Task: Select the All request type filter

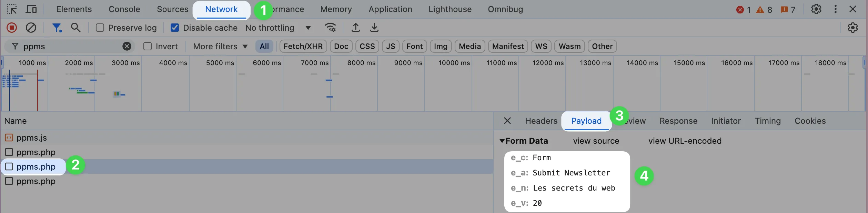Action: coord(264,46)
